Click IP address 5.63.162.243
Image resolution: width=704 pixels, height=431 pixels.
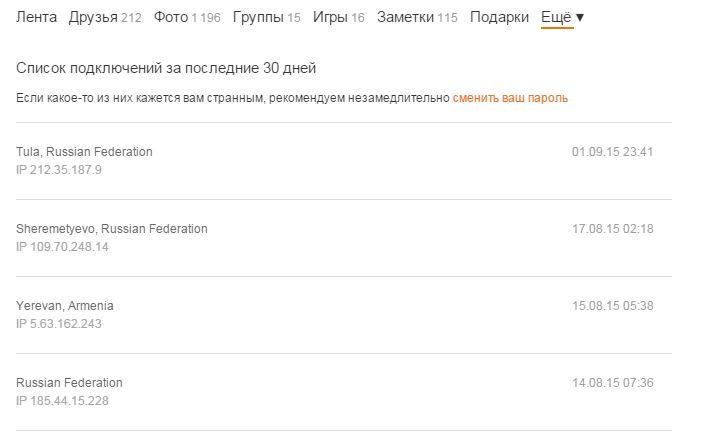coord(59,324)
